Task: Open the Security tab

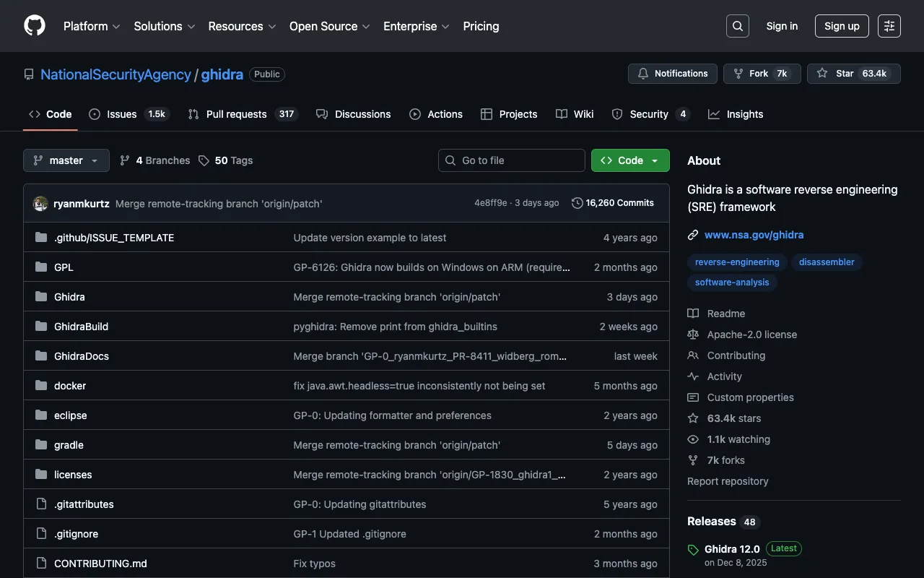Action: [649, 113]
